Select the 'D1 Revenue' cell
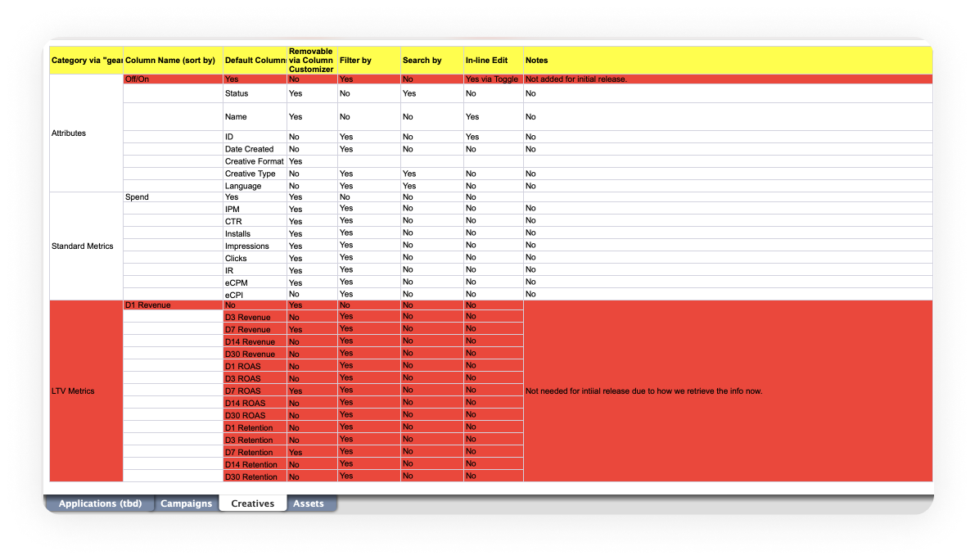 tap(173, 305)
